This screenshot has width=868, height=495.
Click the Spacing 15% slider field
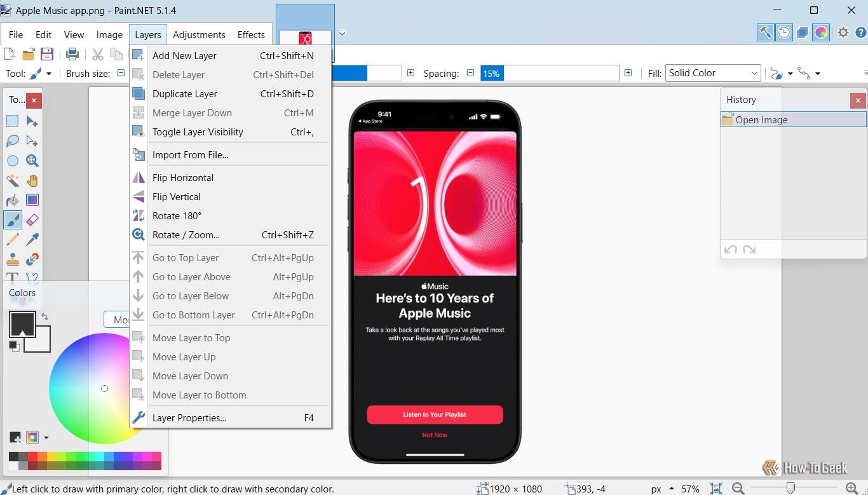pos(550,73)
